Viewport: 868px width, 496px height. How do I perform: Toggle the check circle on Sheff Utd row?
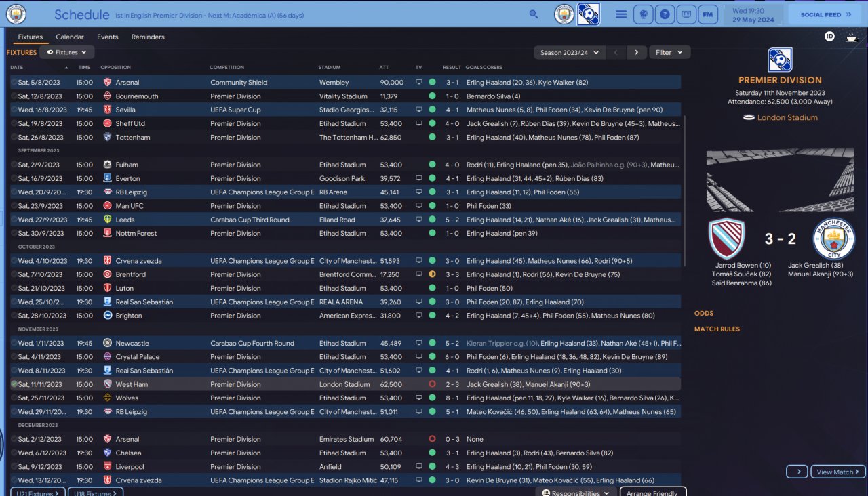[14, 123]
